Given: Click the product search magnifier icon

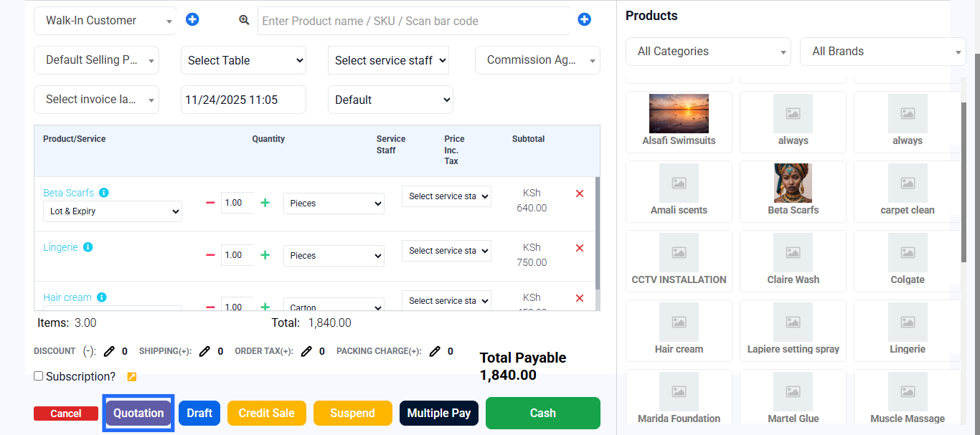Looking at the screenshot, I should coord(244,20).
